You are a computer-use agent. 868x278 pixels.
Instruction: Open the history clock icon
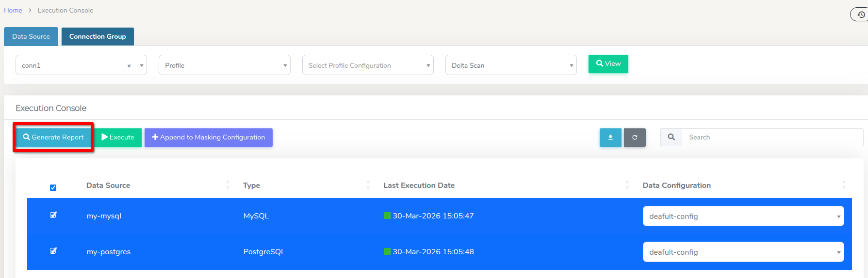tap(860, 15)
